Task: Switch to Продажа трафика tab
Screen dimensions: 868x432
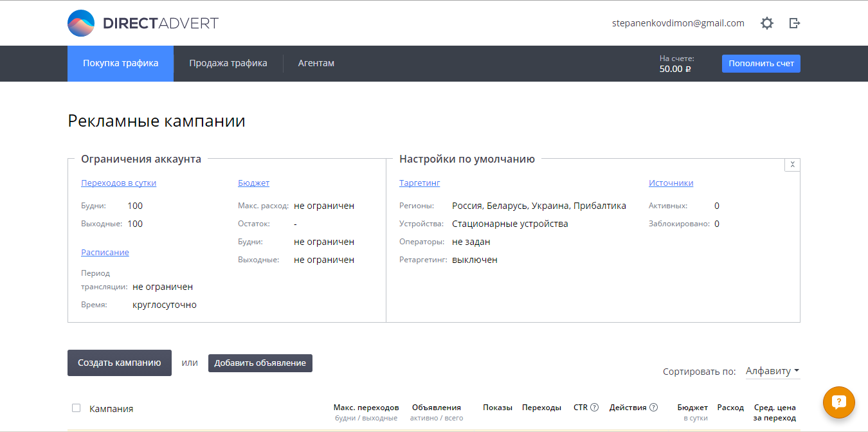Action: [x=228, y=64]
